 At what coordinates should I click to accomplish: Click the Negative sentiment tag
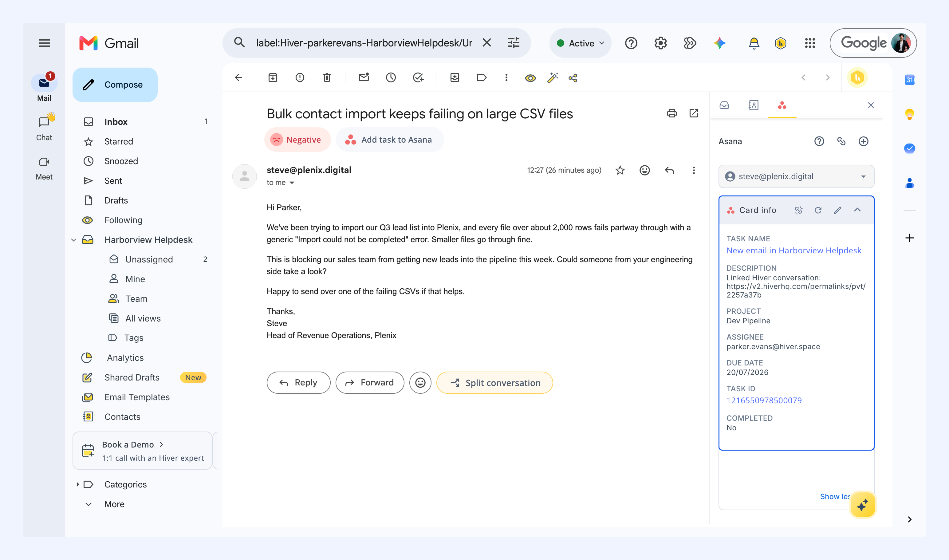coord(297,140)
